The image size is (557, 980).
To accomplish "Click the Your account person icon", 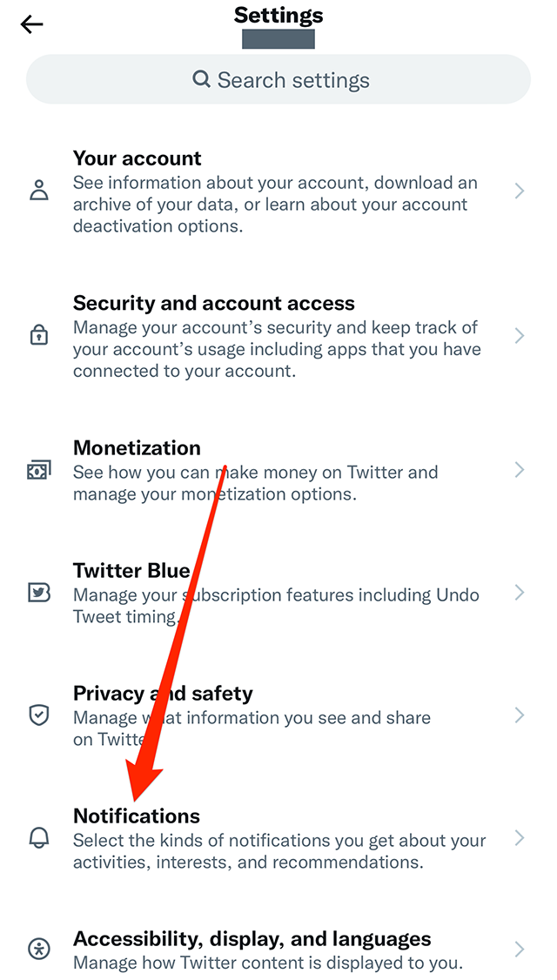I will tap(38, 191).
